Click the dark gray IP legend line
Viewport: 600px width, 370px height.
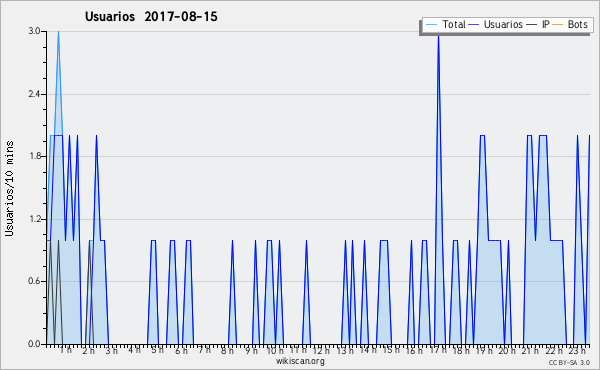(x=532, y=25)
